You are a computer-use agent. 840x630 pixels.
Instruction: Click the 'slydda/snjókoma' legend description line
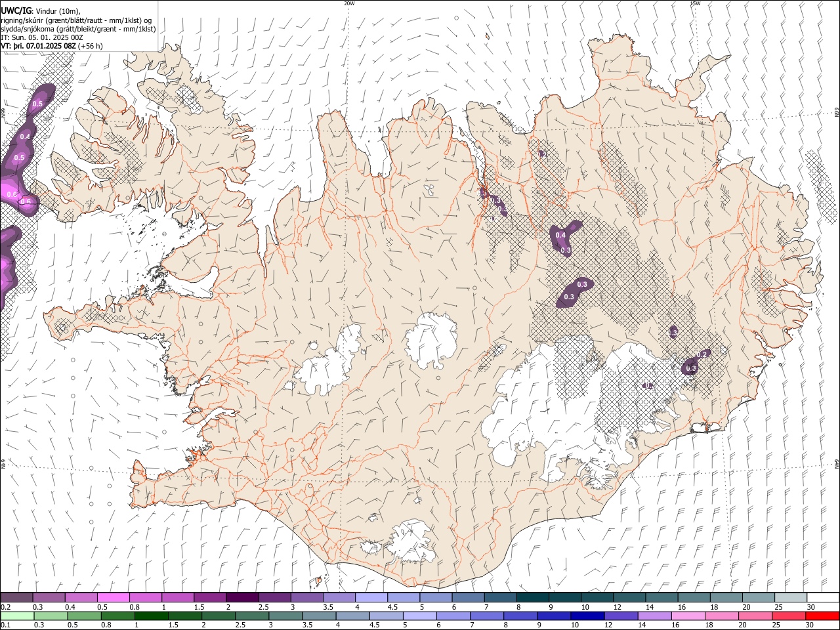pos(78,29)
